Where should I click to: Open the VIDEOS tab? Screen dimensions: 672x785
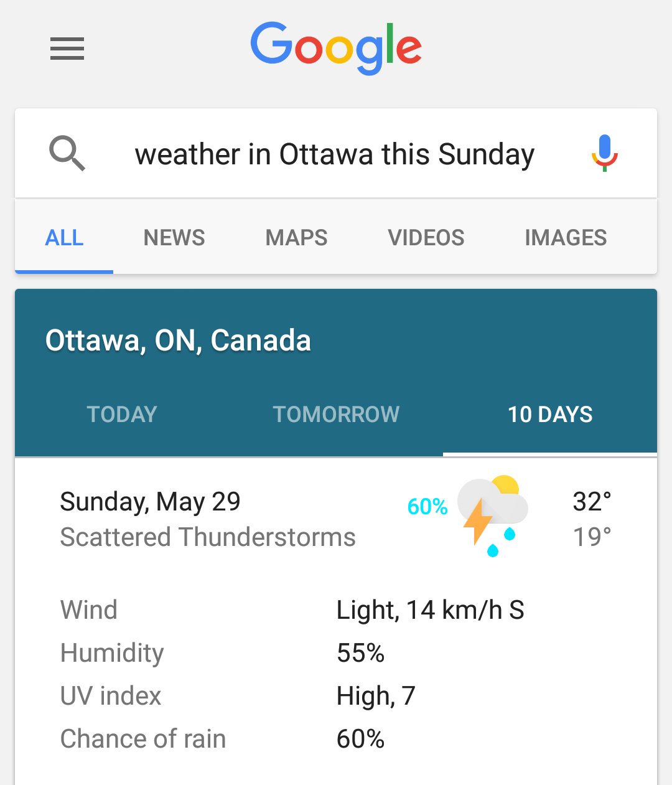click(x=426, y=238)
